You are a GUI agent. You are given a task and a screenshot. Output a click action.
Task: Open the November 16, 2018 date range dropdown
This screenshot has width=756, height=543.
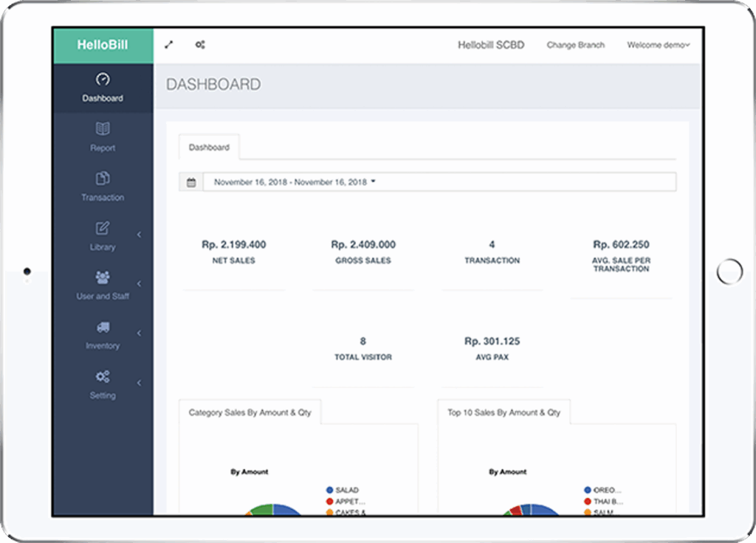(439, 182)
